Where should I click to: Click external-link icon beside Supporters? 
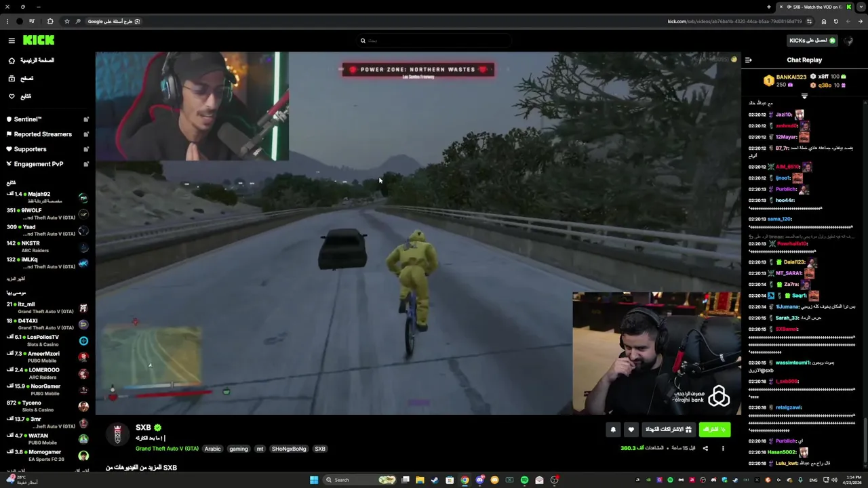click(x=86, y=149)
